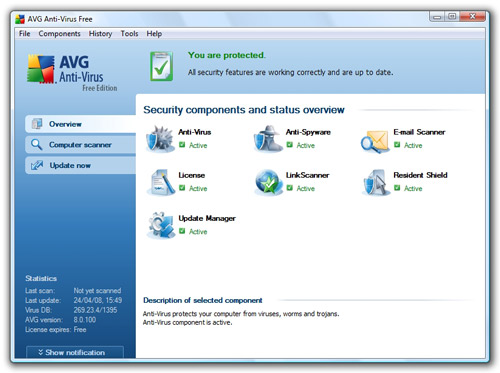Viewport: 500px width, 373px height.
Task: Click the AVG version value 8.0.100
Action: pos(85,320)
